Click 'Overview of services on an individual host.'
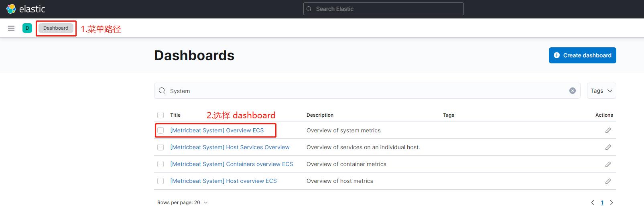The width and height of the screenshot is (644, 219). 363,147
